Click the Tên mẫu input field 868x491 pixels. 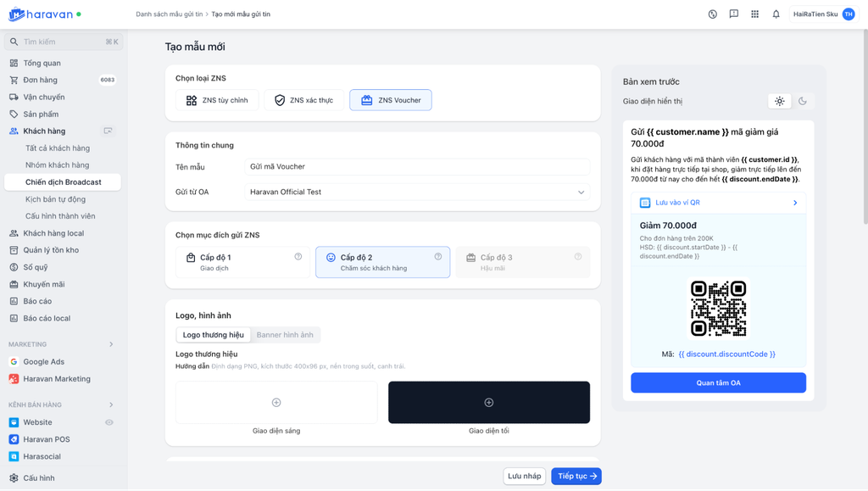click(x=416, y=167)
